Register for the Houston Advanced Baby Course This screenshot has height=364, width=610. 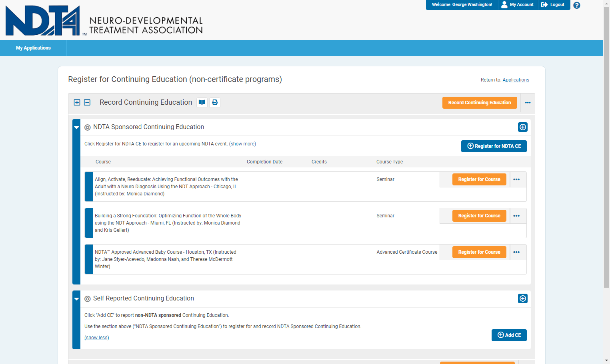[x=479, y=252]
